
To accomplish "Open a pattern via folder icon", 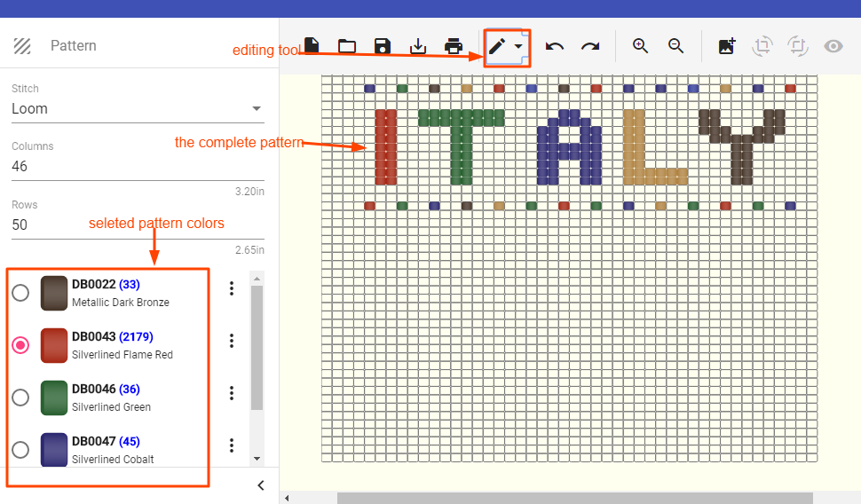I will pyautogui.click(x=347, y=46).
